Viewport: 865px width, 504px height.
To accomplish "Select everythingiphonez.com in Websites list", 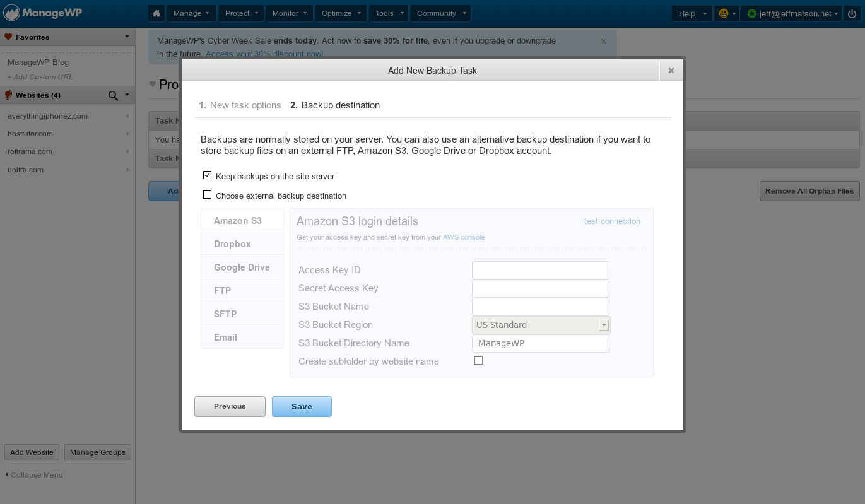I will tap(47, 116).
